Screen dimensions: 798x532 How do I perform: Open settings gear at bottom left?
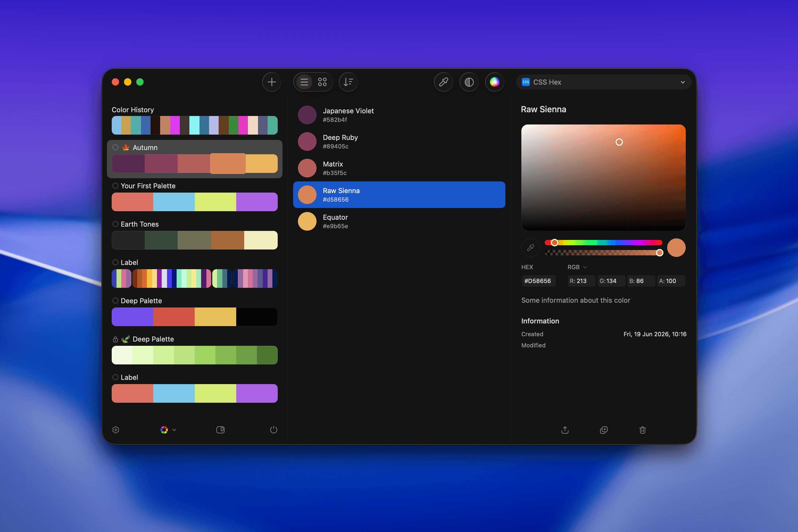click(116, 430)
